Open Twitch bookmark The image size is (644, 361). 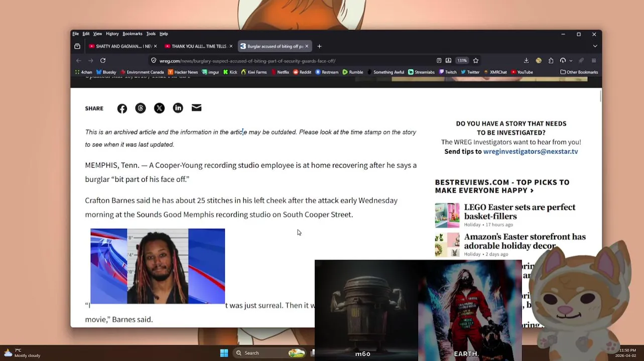point(448,72)
